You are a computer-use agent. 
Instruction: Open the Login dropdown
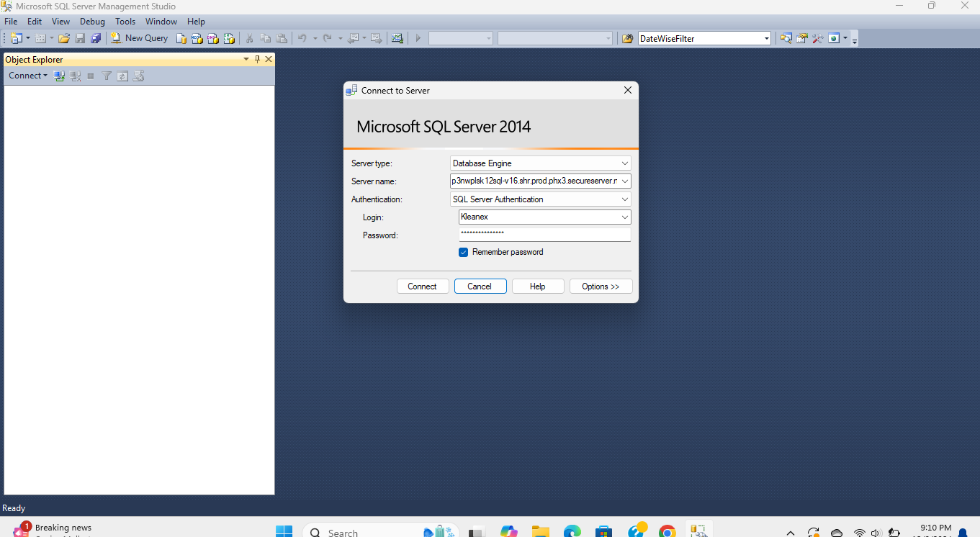(624, 217)
